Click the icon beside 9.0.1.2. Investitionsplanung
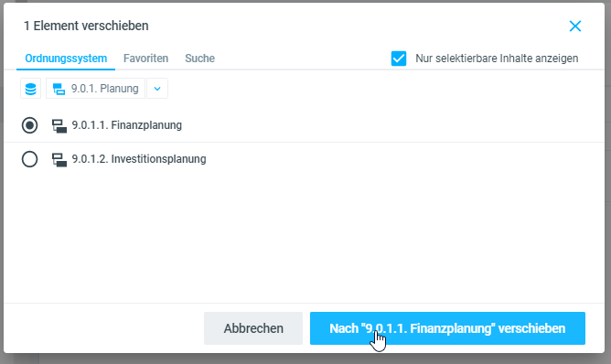 pos(59,159)
